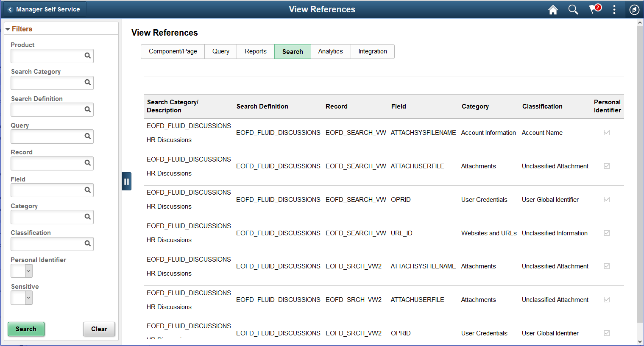Open the Sensitive dropdown
The width and height of the screenshot is (644, 346).
click(x=21, y=298)
